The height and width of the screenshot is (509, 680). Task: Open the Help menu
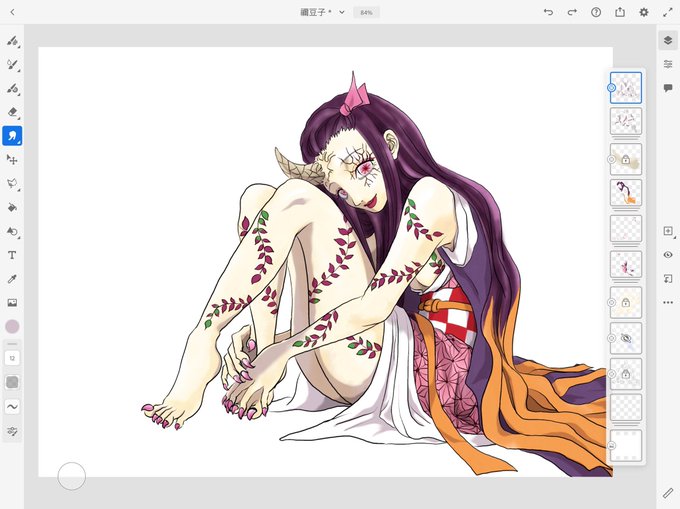(596, 12)
